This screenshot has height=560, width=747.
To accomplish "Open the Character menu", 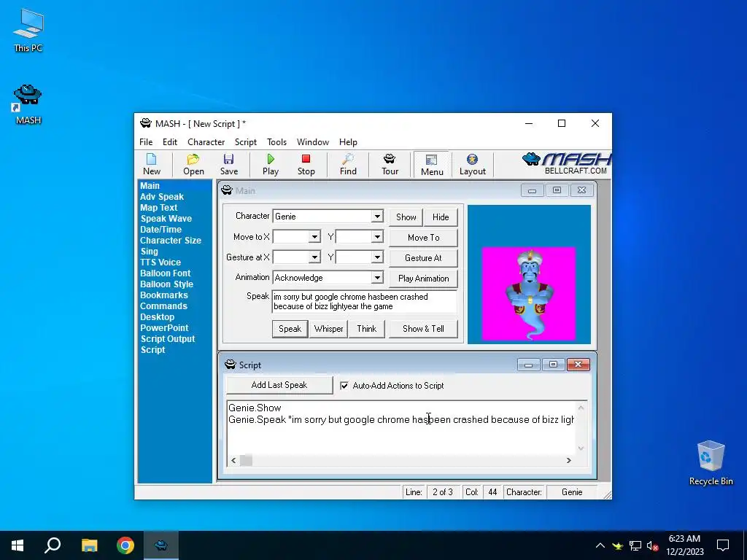I will (206, 142).
